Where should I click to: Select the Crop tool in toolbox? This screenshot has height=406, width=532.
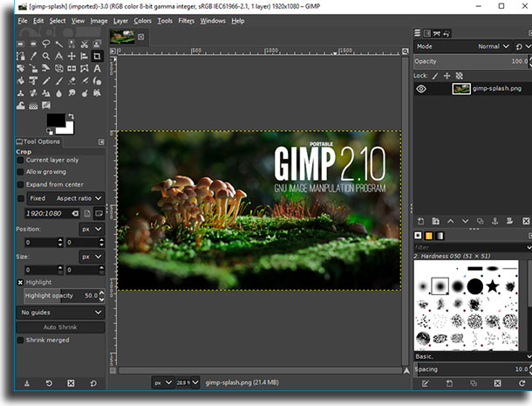point(97,56)
